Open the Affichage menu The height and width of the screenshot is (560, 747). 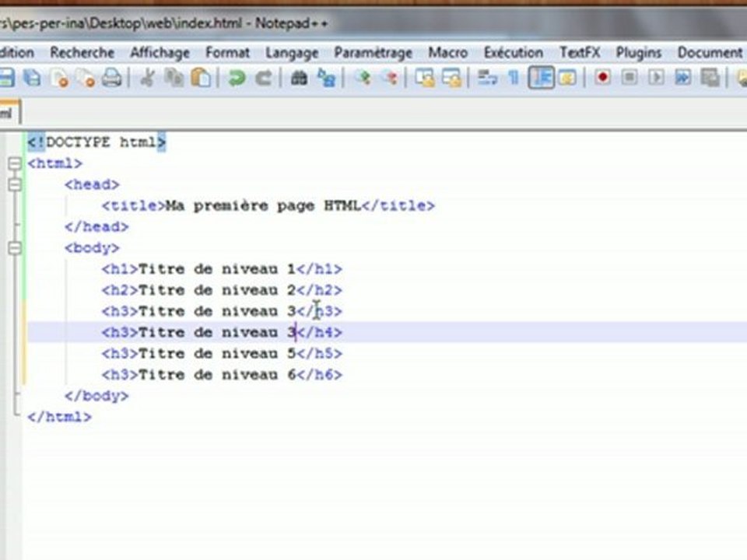click(x=160, y=52)
